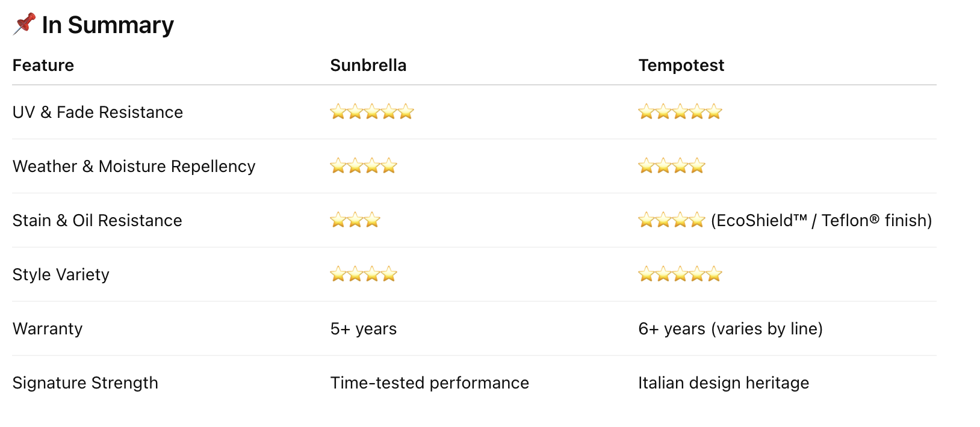Select the Weather & Moisture Repellency label
Screen dimensions: 980x427
coord(134,166)
